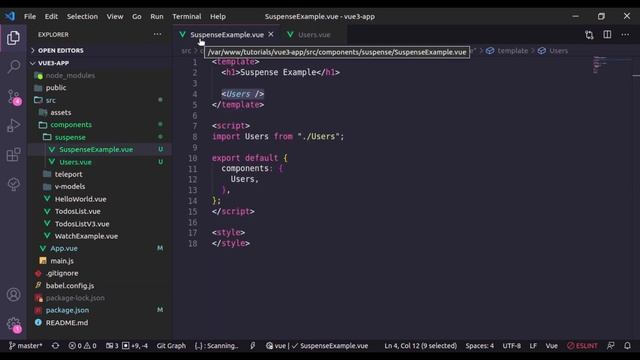Expand the Open Editors section

click(x=100, y=50)
